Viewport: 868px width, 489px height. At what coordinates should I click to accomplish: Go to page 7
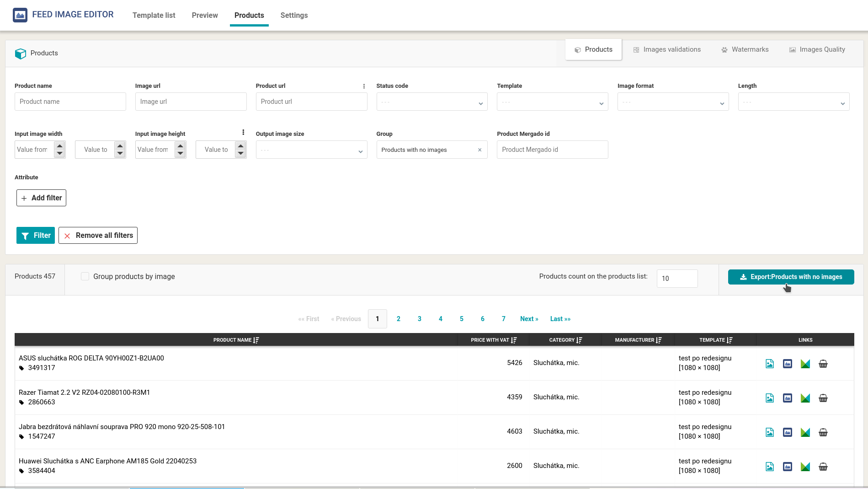504,319
